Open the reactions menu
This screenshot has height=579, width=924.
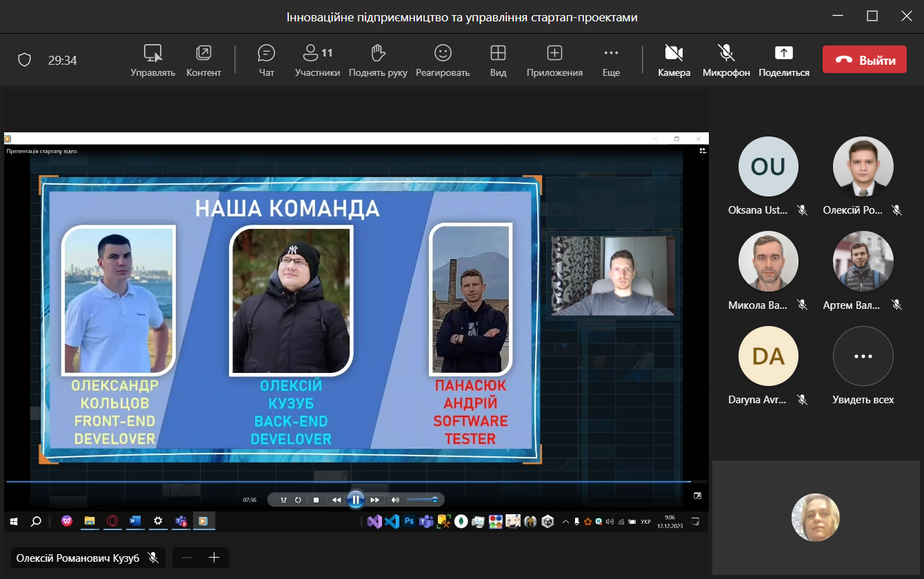coord(442,60)
